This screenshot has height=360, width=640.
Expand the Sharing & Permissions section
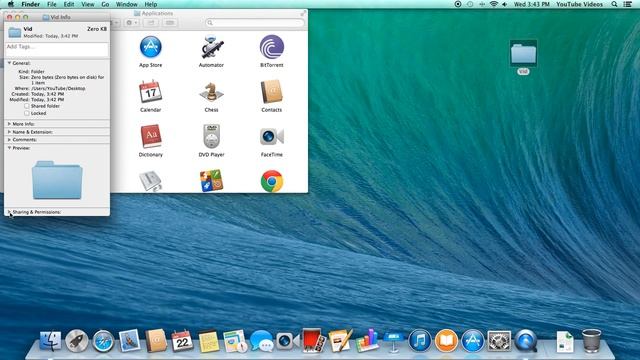pos(9,212)
